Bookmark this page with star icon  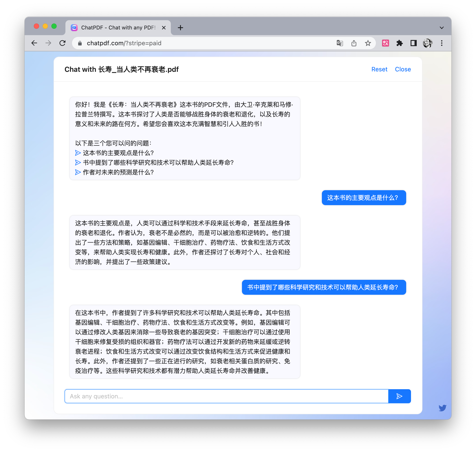click(368, 43)
